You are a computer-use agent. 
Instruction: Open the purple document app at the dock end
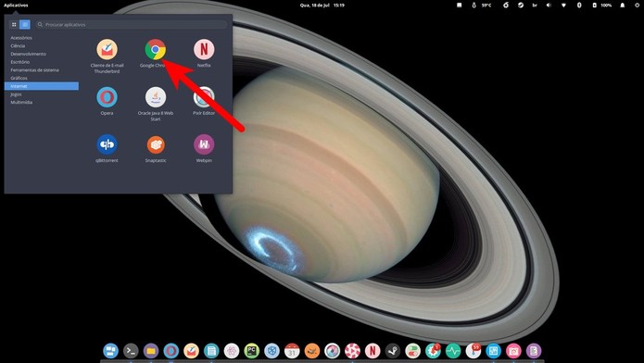(x=534, y=351)
